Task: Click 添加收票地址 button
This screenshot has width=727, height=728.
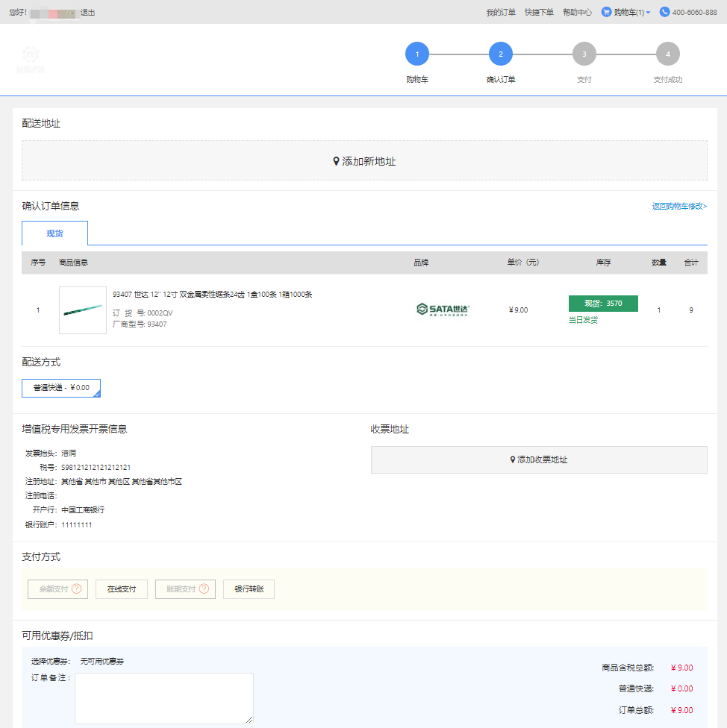Action: pos(538,460)
